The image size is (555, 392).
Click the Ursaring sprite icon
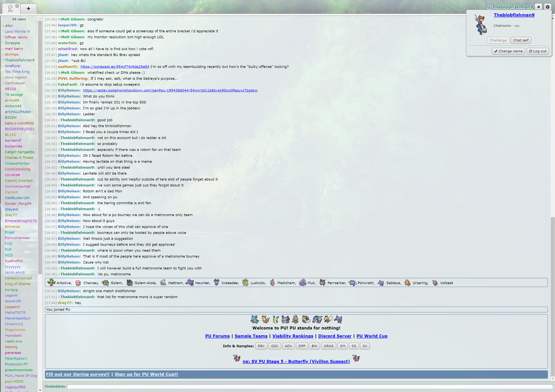(x=407, y=283)
